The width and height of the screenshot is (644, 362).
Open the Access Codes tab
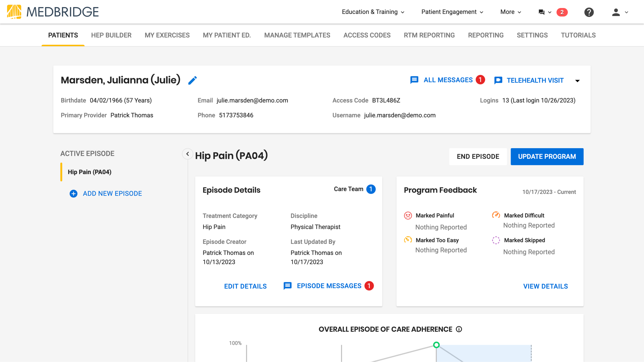[367, 35]
